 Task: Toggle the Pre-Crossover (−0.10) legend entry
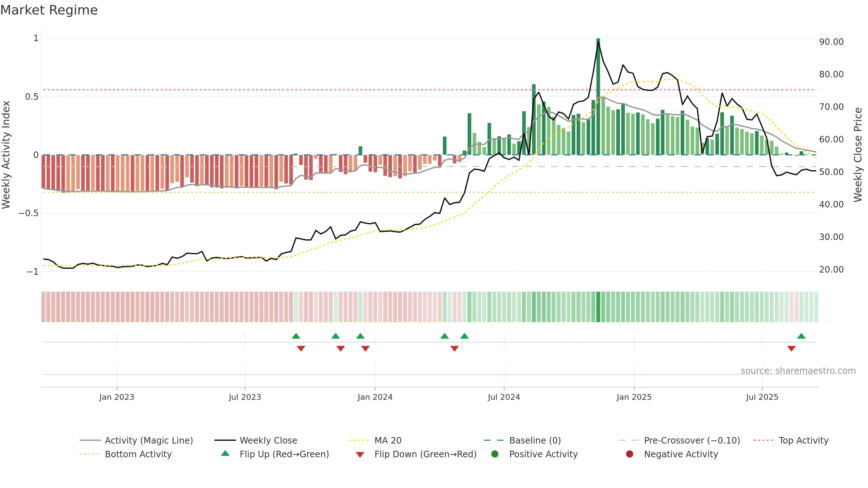[679, 440]
